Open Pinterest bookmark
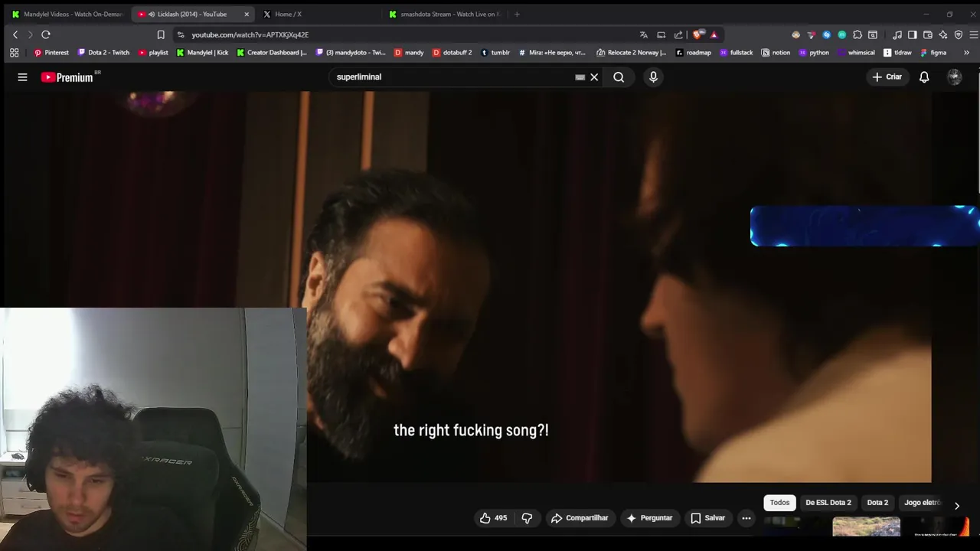 [51, 53]
